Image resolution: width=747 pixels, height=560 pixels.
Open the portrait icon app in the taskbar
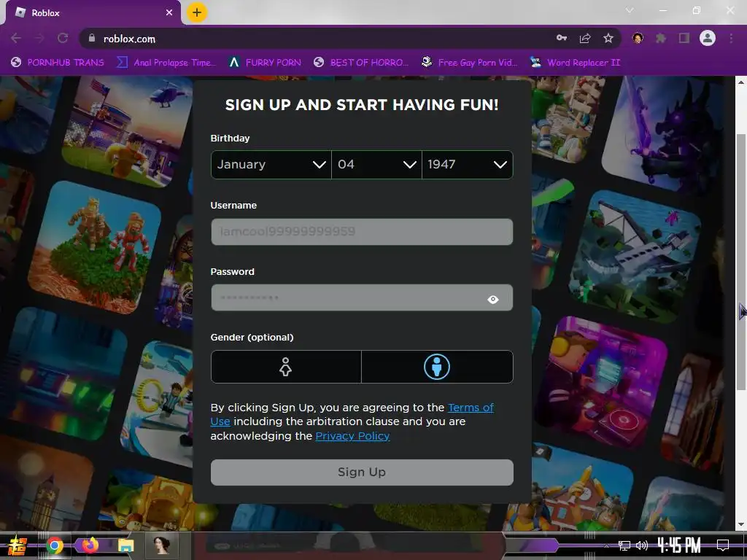[161, 545]
